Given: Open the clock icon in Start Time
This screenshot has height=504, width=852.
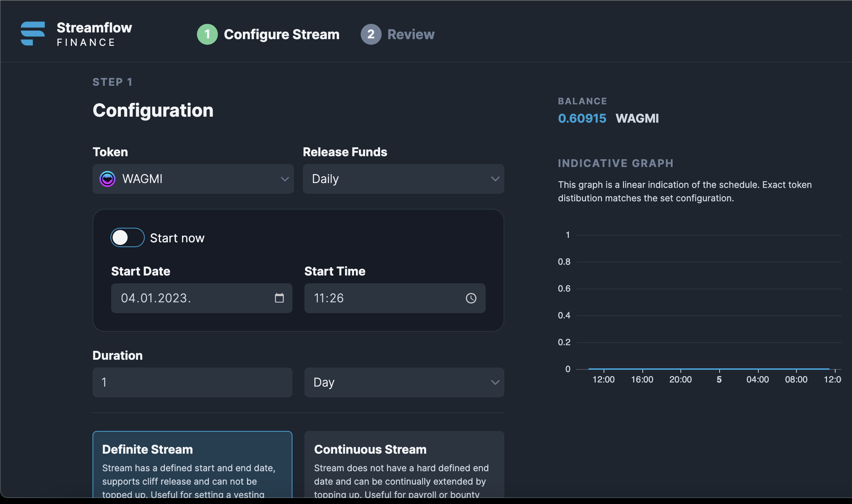Looking at the screenshot, I should click(471, 298).
